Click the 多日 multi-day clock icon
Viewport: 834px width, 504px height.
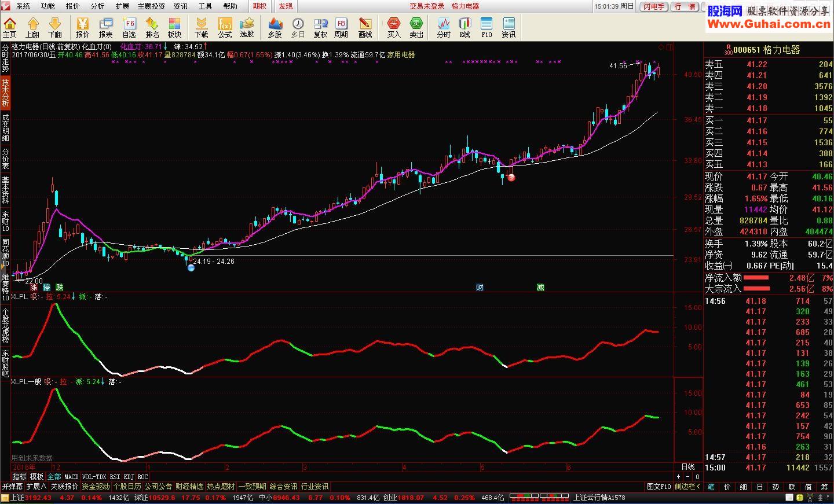[298, 27]
